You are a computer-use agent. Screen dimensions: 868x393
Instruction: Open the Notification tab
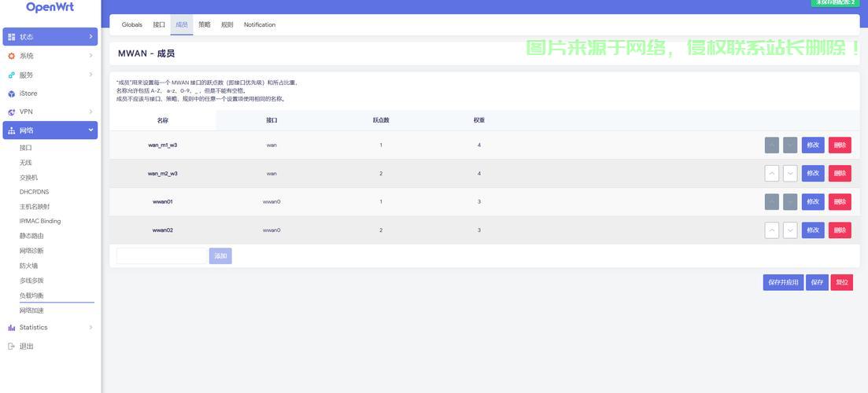pos(260,25)
